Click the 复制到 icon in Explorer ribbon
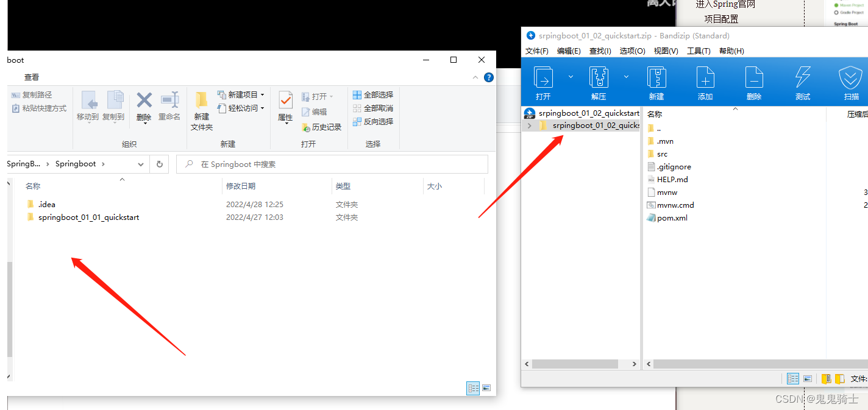This screenshot has height=410, width=868. pos(114,100)
